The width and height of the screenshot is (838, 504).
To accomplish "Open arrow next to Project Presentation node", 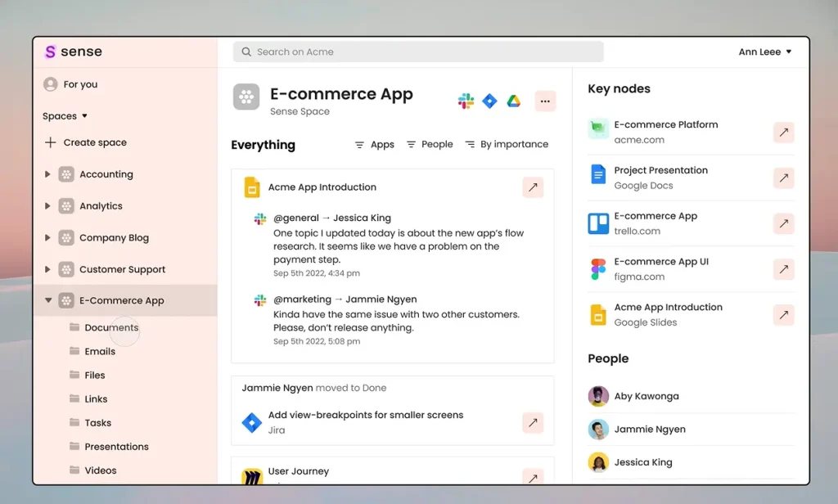I will click(783, 178).
